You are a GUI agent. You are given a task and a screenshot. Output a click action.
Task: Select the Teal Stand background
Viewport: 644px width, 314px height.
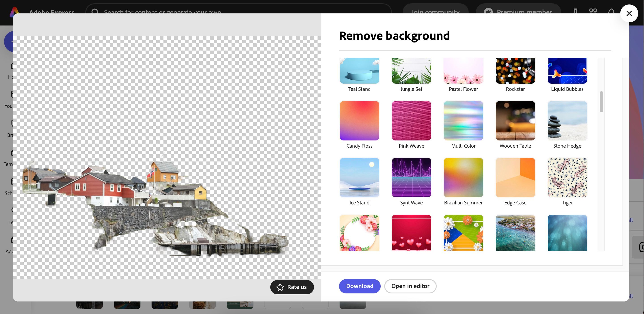click(359, 71)
